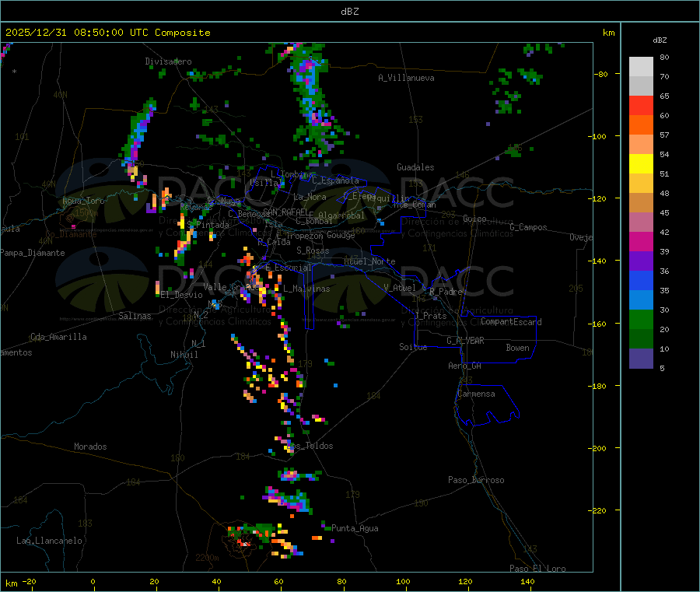Click the dBZ title at top
The image size is (700, 592).
click(349, 12)
